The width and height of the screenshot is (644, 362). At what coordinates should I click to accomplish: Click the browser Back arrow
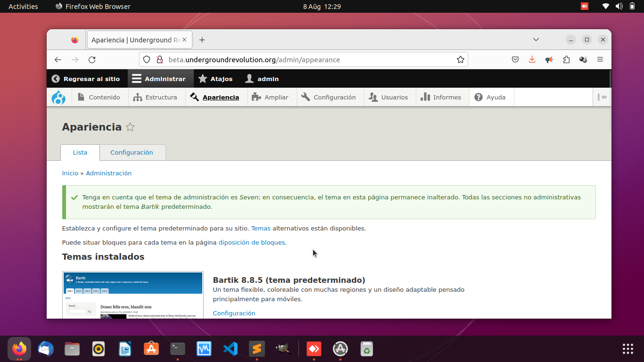click(x=58, y=59)
